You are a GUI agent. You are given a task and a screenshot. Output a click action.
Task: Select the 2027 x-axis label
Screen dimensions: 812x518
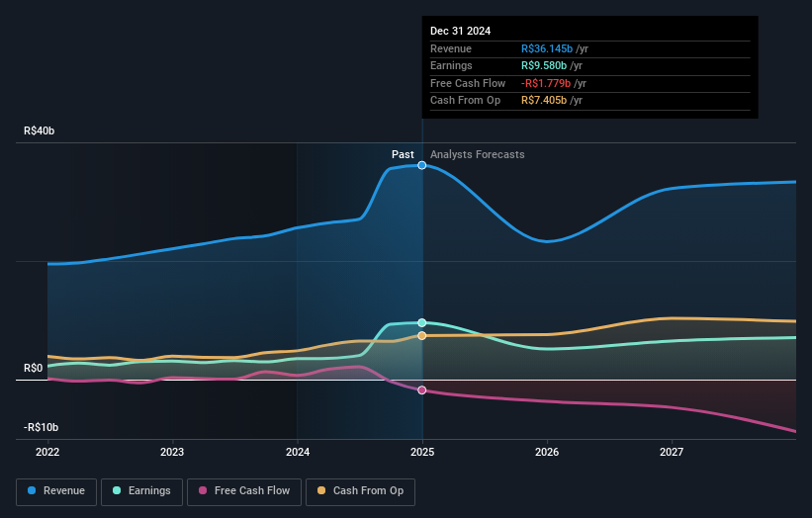click(x=672, y=453)
